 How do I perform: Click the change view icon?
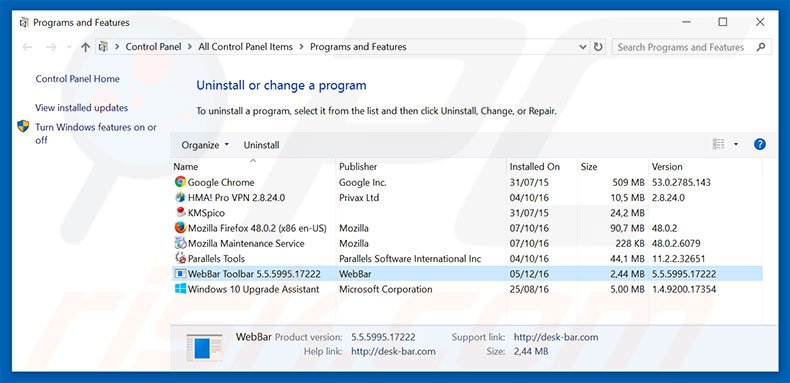[718, 145]
